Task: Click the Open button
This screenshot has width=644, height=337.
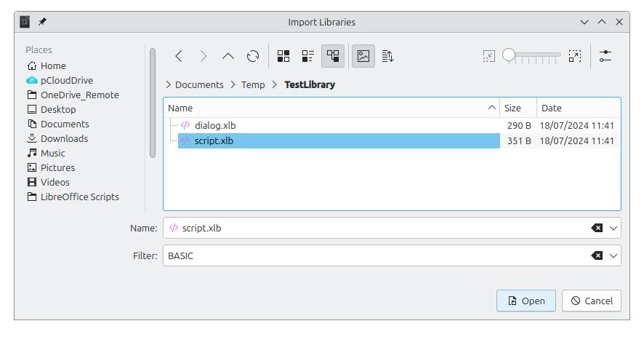Action: pyautogui.click(x=526, y=301)
